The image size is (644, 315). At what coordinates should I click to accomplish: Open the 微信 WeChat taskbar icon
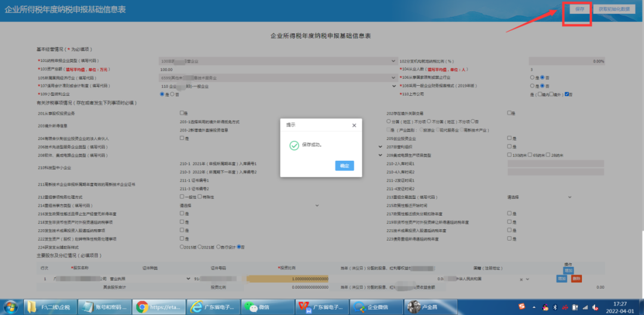tap(267, 307)
